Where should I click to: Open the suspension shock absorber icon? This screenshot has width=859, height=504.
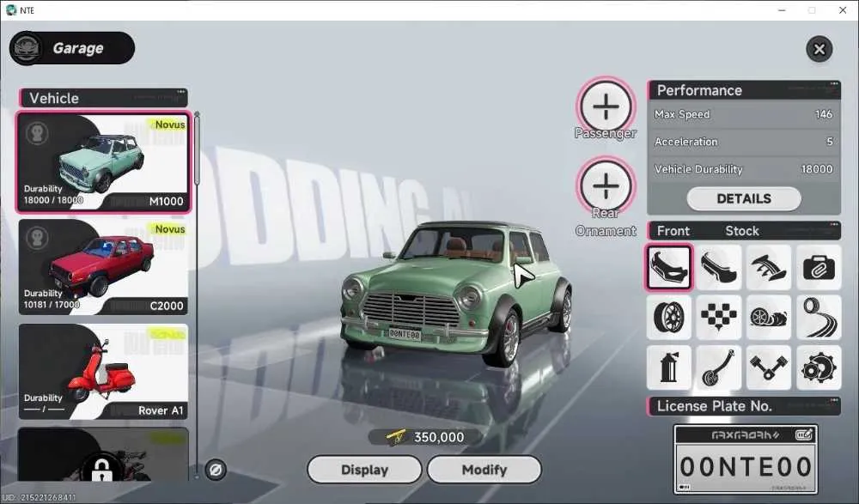[719, 367]
